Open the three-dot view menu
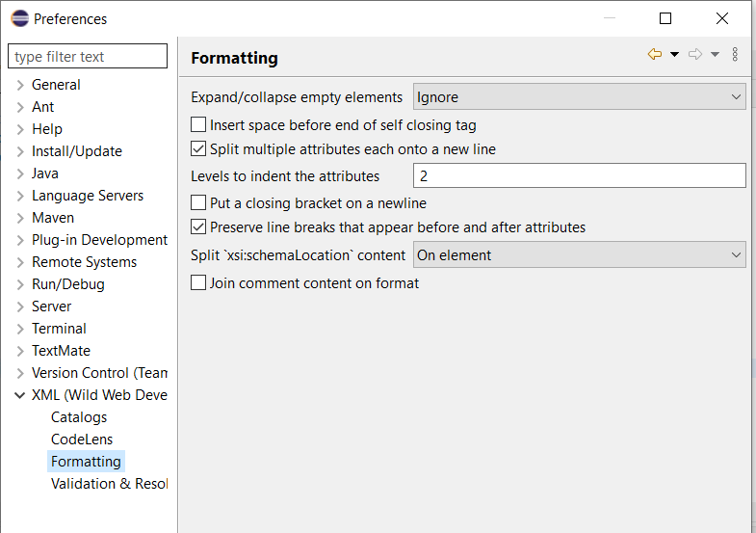 [x=735, y=54]
